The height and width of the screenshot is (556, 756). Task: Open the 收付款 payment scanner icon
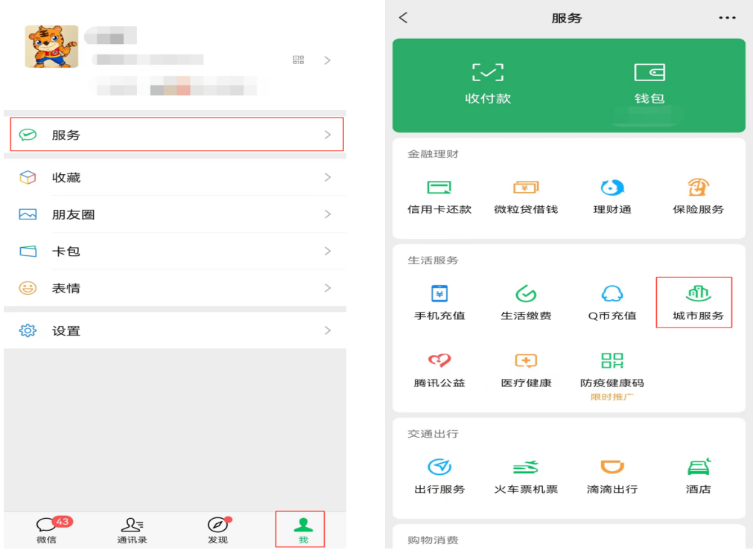(487, 73)
